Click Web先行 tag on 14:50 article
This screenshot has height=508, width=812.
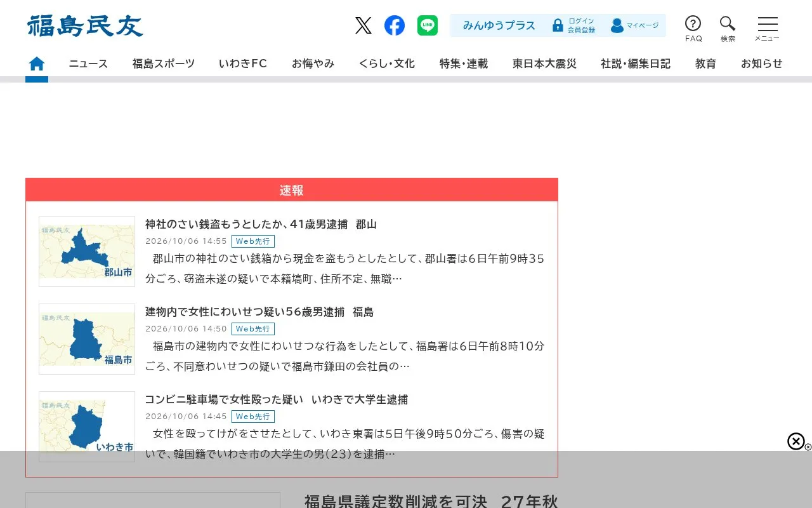[253, 329]
